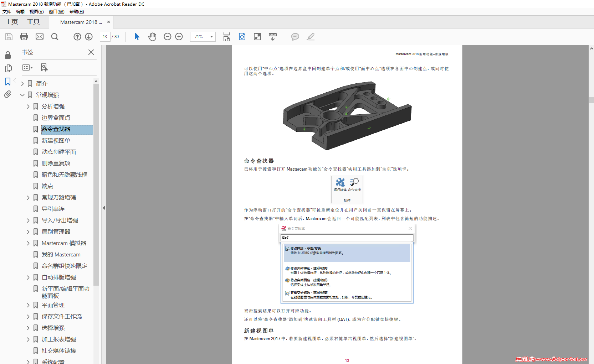Click the Save file icon

pos(9,37)
